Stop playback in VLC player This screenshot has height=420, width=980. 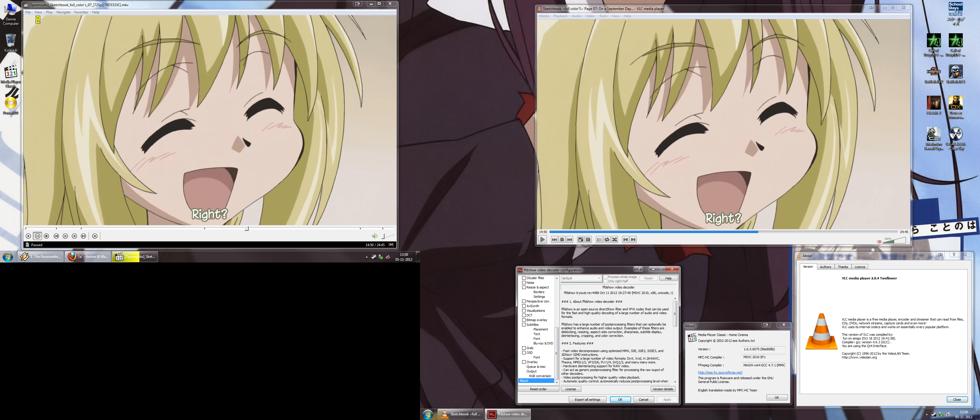click(562, 239)
